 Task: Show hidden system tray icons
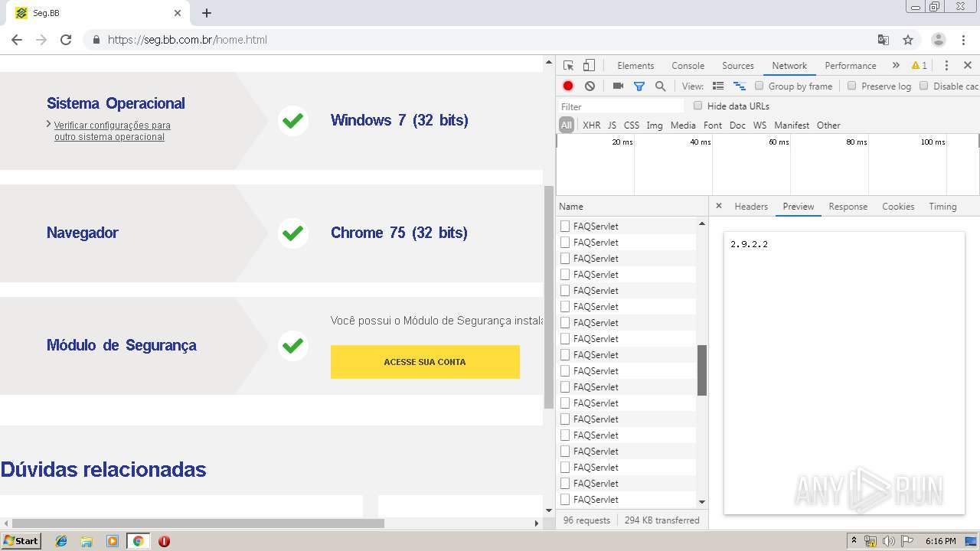point(854,541)
